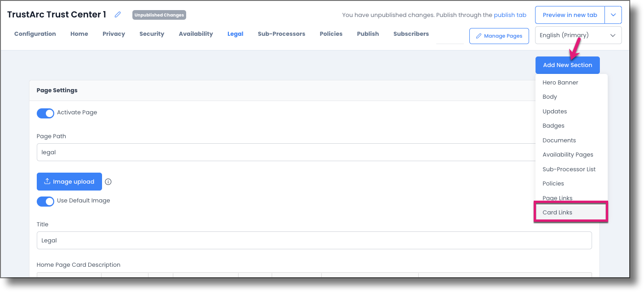Click the Preview in new tab button
Viewport: 644px width, 292px height.
(x=569, y=15)
